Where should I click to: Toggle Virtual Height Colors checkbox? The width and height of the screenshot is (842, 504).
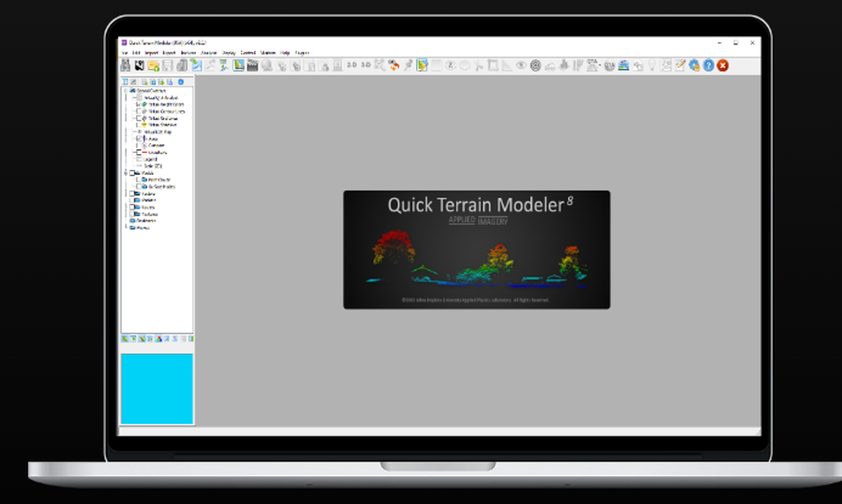point(139,104)
